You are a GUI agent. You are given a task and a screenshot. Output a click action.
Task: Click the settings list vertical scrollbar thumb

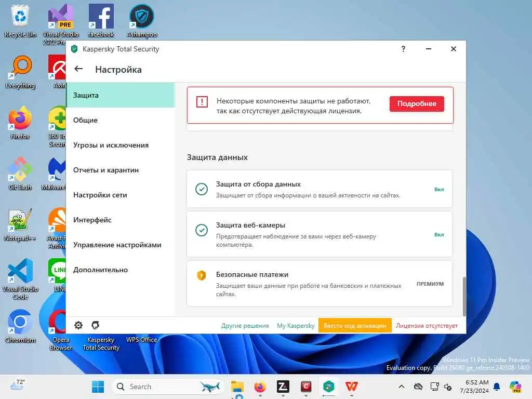(x=464, y=297)
